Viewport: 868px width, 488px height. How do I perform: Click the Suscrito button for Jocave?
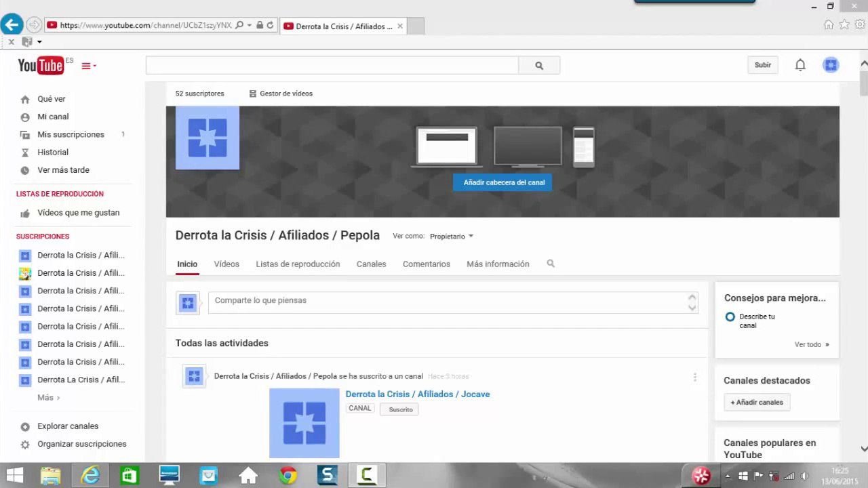coord(401,409)
